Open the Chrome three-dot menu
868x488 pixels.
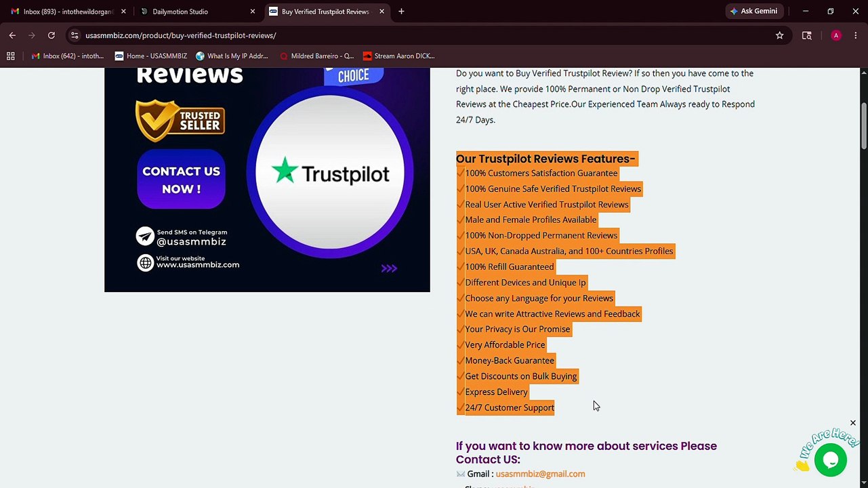point(856,35)
